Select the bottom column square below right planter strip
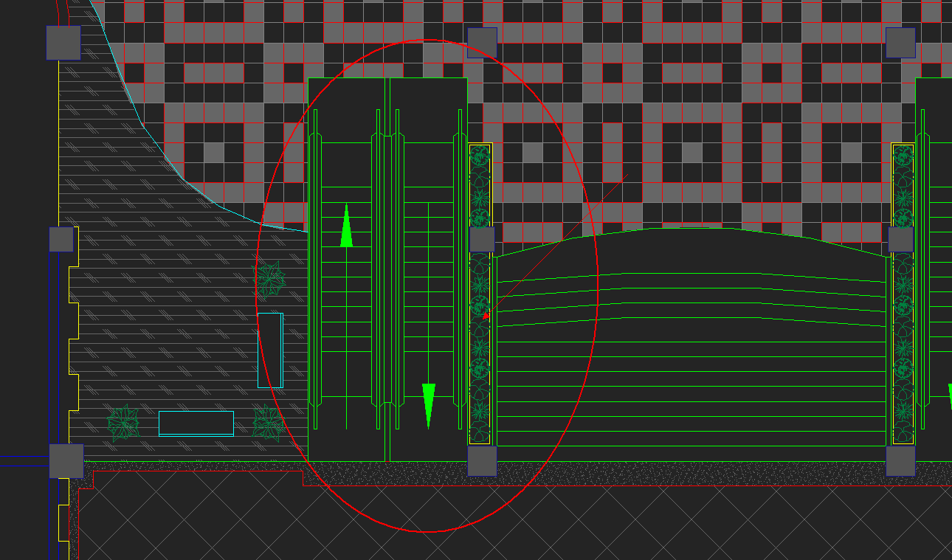 [x=901, y=461]
